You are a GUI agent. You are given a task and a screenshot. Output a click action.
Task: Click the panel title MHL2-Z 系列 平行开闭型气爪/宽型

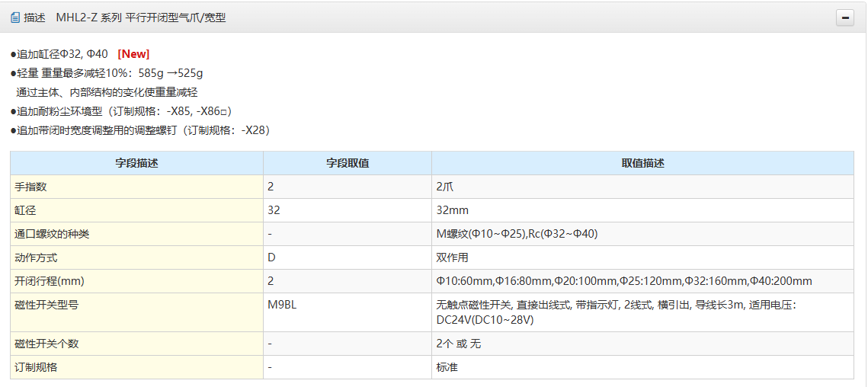(140, 18)
